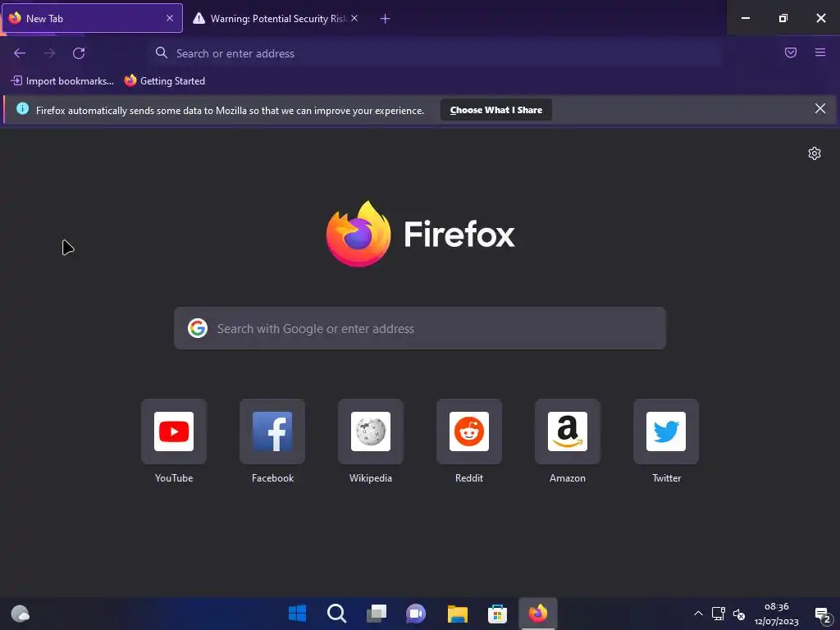Open the YouTube shortcut tile
Screen dimensions: 840x630
174,431
